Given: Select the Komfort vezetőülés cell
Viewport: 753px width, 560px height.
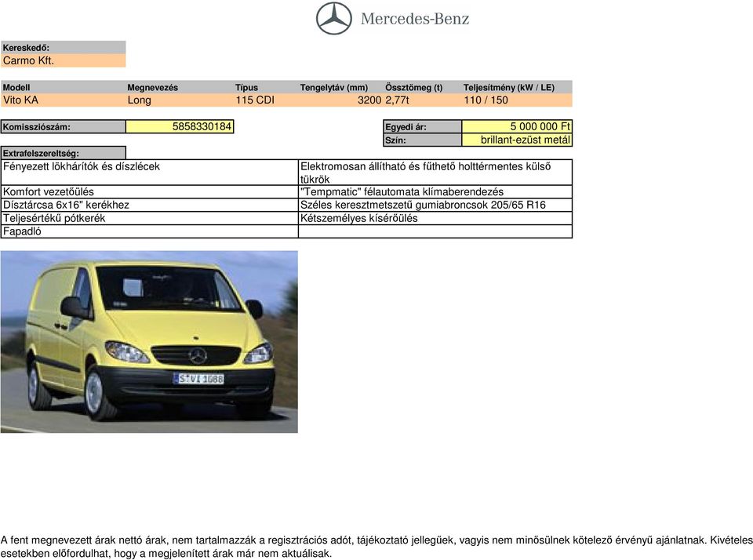Looking at the screenshot, I should click(149, 191).
